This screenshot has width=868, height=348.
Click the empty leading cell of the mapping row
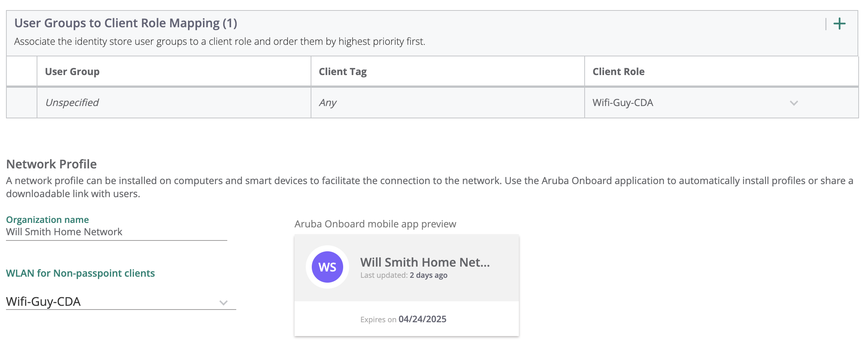point(22,103)
